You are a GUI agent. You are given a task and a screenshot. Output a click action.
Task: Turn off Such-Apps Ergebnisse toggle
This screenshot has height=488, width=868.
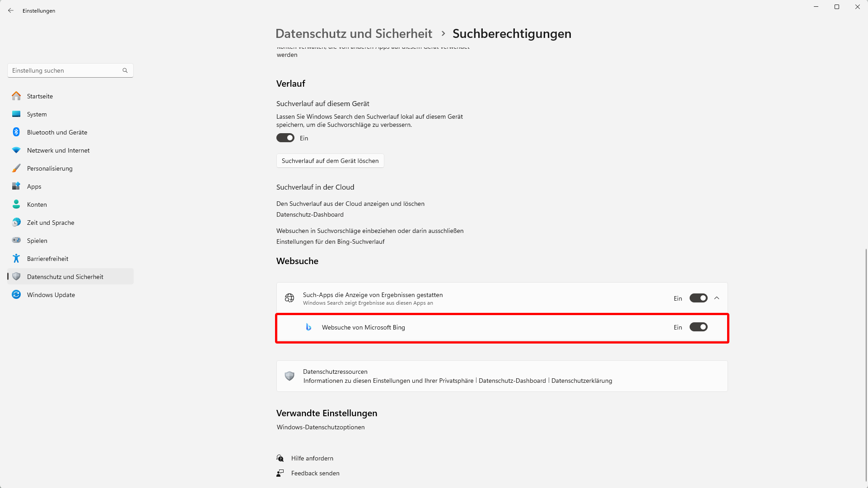pos(698,298)
